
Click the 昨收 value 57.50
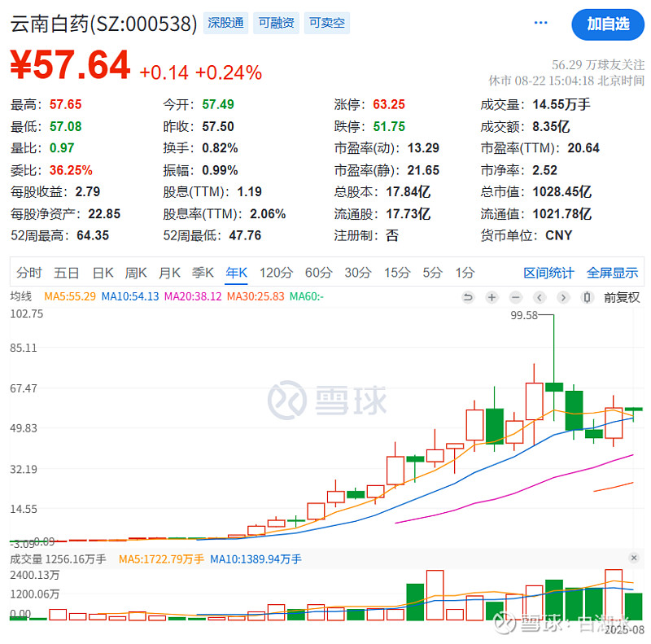click(x=218, y=126)
